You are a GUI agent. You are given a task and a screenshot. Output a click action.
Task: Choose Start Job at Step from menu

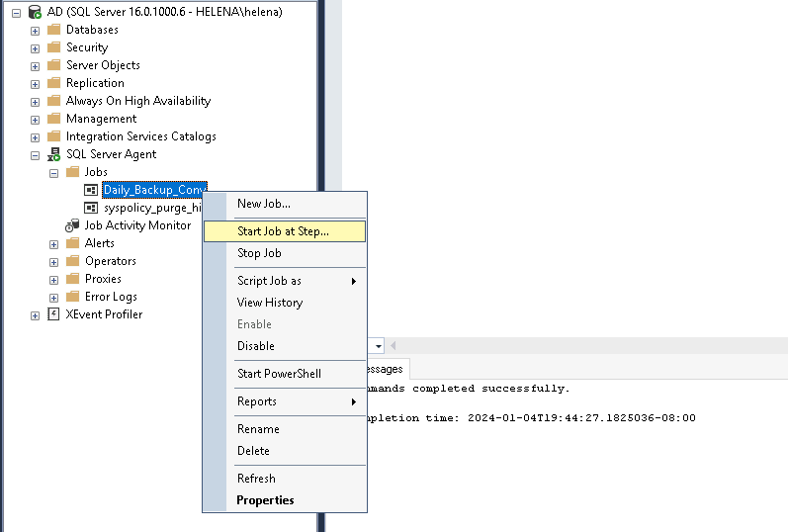pos(283,231)
